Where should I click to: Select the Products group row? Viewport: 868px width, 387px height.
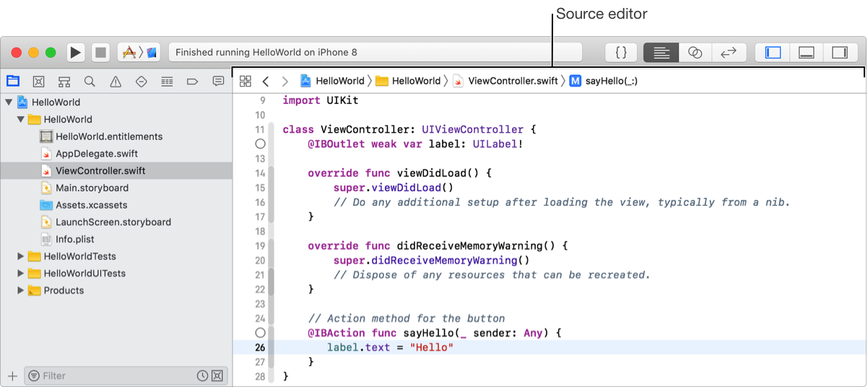pos(116,290)
